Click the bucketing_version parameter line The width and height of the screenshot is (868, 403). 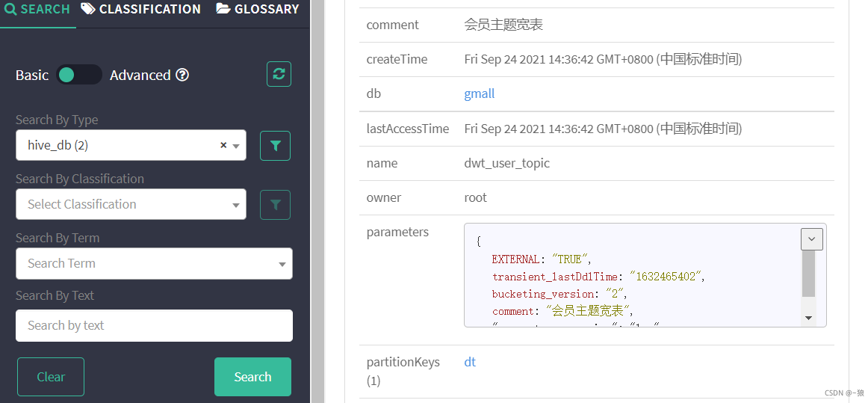click(x=559, y=294)
